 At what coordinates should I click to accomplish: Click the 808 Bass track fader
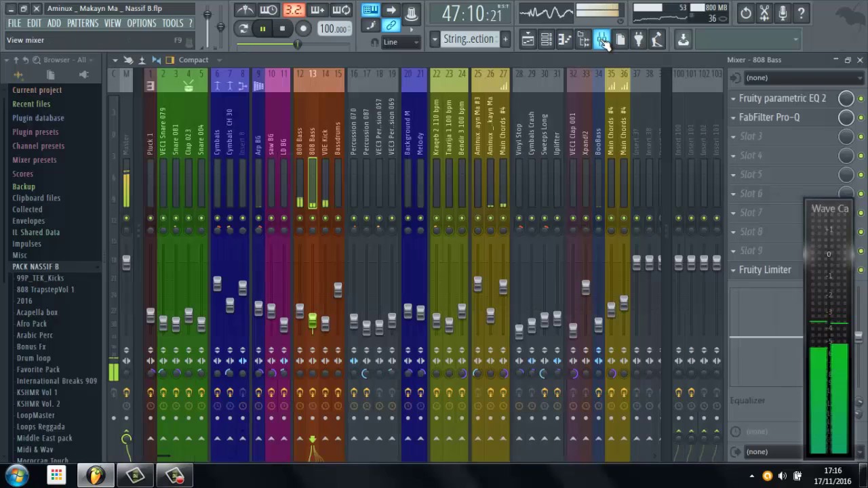(312, 321)
